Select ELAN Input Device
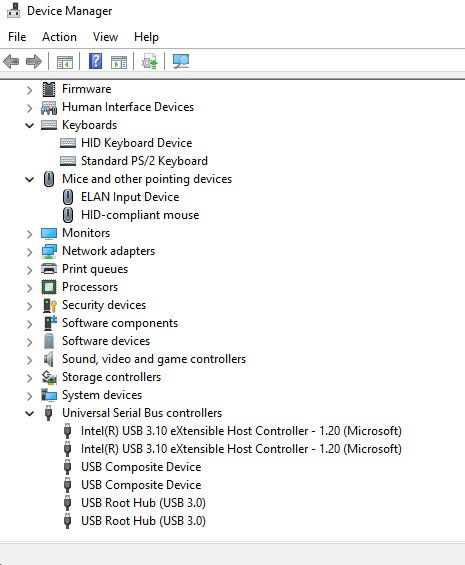This screenshot has height=565, width=465. point(130,197)
